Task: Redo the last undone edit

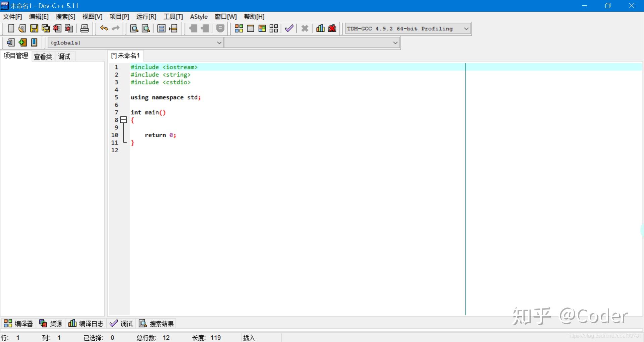Action: click(116, 28)
